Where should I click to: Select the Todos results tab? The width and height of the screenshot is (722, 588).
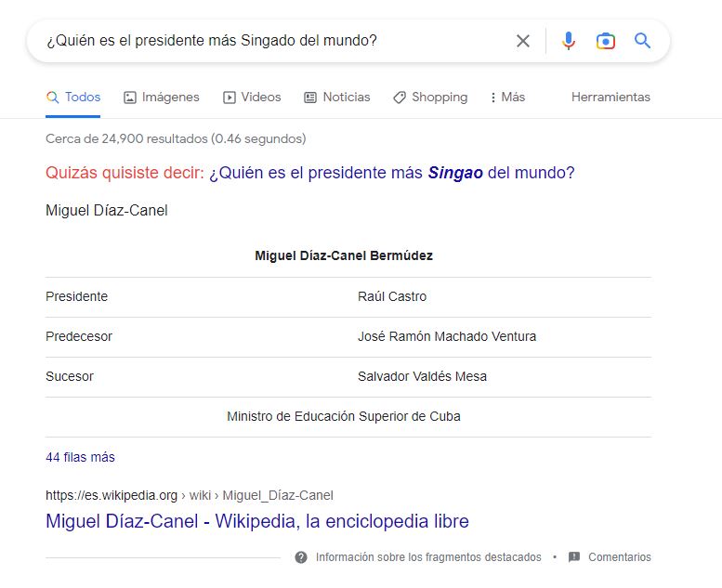[73, 97]
